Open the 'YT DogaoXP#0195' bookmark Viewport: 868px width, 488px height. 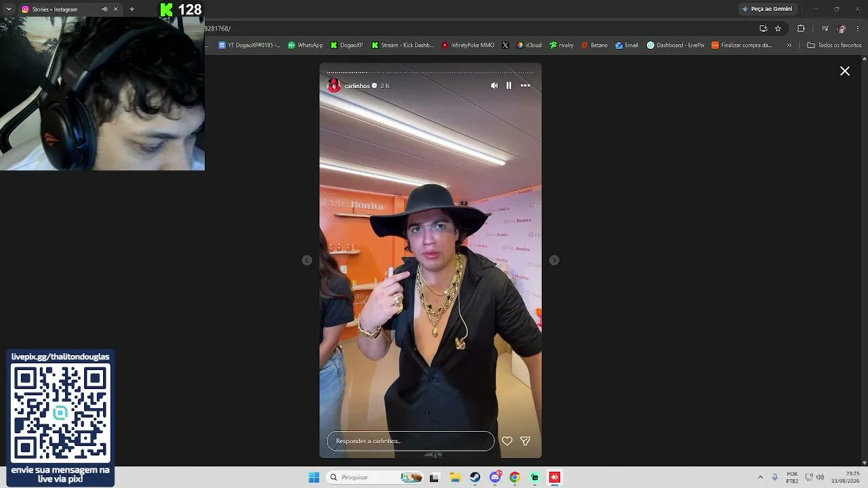(x=250, y=45)
